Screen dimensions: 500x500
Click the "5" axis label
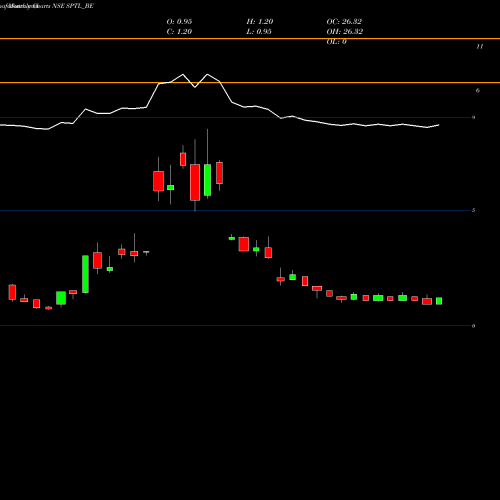pos(473,210)
